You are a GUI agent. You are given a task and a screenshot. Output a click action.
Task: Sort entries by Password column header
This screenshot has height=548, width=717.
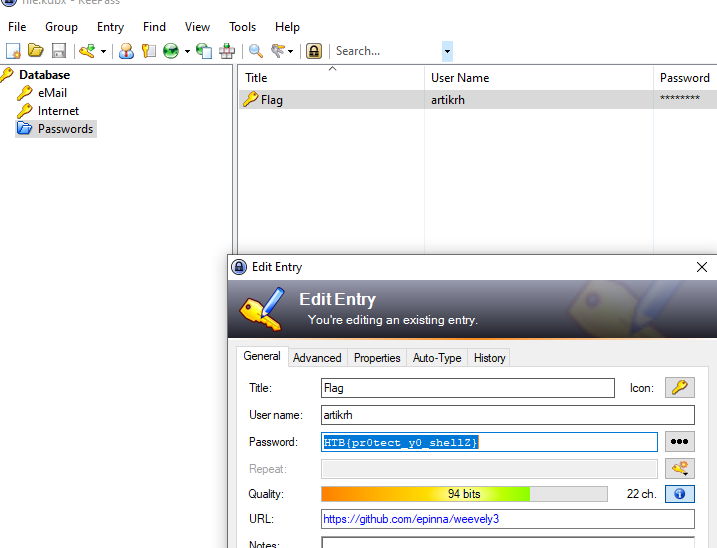pos(685,78)
